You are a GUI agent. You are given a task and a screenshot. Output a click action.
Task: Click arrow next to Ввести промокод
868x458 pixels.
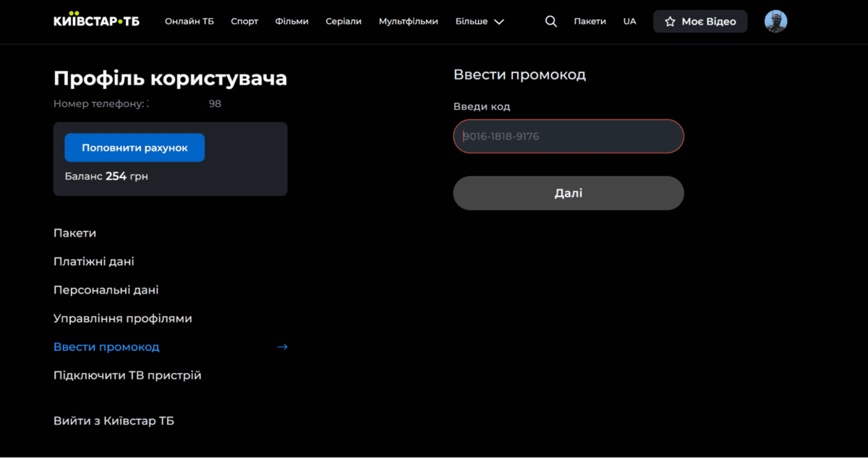[x=282, y=347]
